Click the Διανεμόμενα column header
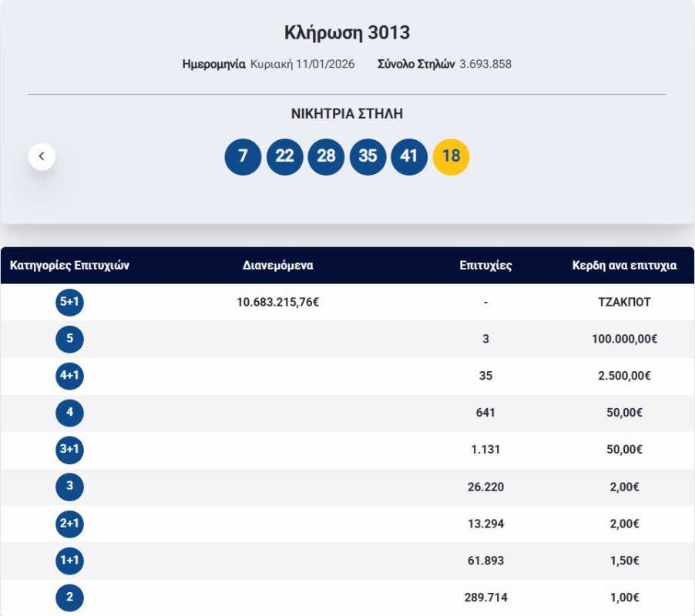Screen dimensions: 695x616 point(278,266)
